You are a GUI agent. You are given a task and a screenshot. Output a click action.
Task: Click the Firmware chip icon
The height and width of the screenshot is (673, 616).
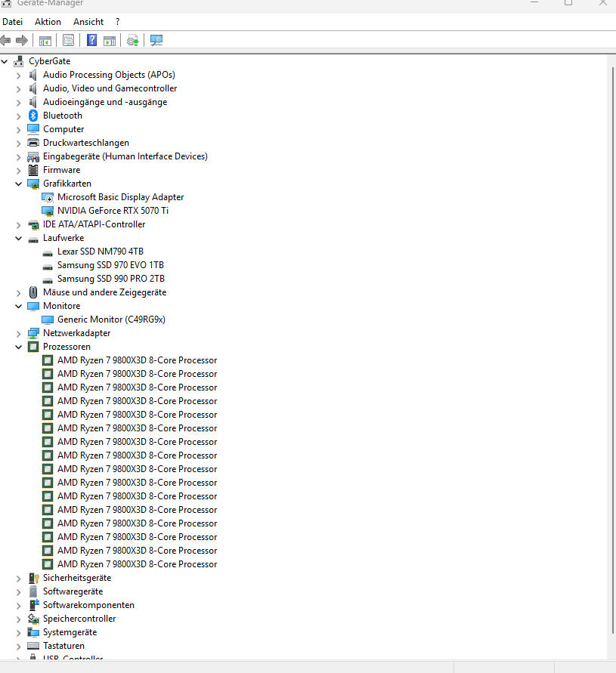click(x=33, y=170)
